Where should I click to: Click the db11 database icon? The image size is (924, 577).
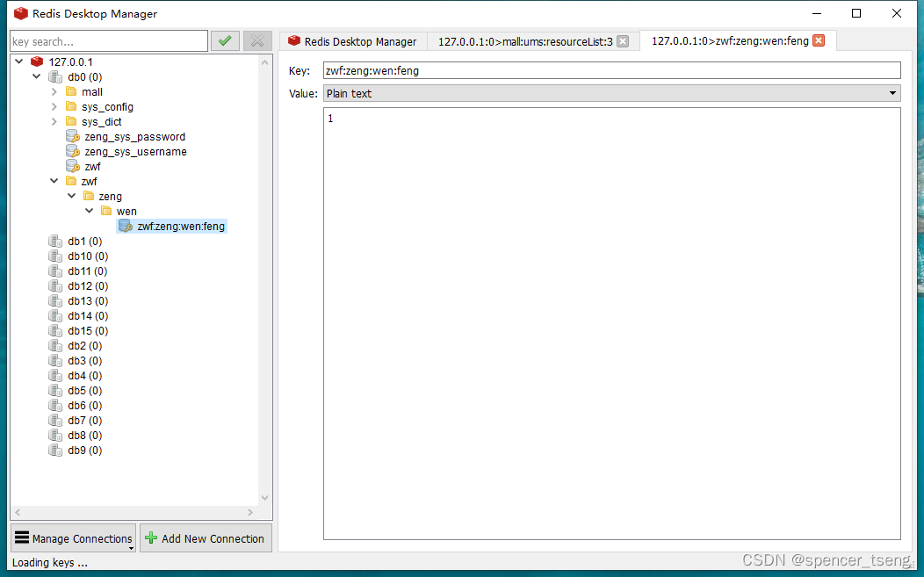[x=55, y=270]
